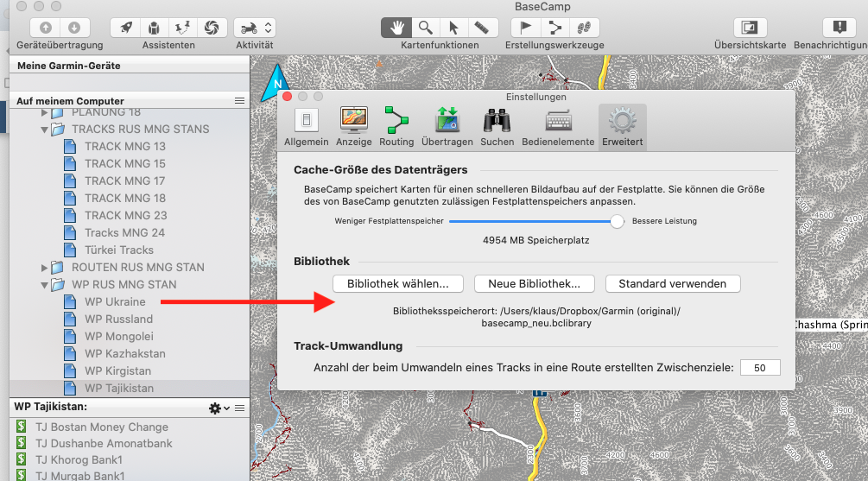Select the flag waypoint creation tool
This screenshot has height=481, width=868.
(525, 28)
